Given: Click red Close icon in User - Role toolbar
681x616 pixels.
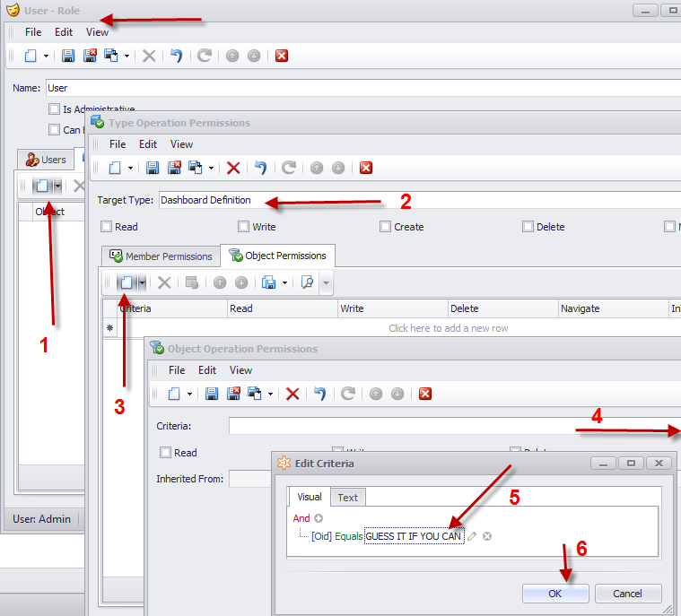Looking at the screenshot, I should pyautogui.click(x=282, y=56).
